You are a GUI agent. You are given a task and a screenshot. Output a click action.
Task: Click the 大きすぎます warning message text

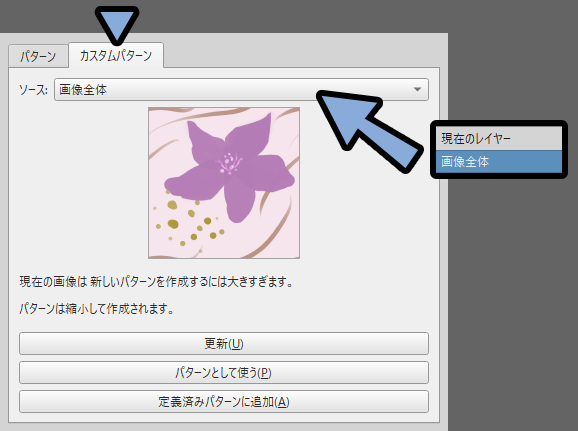click(x=156, y=282)
